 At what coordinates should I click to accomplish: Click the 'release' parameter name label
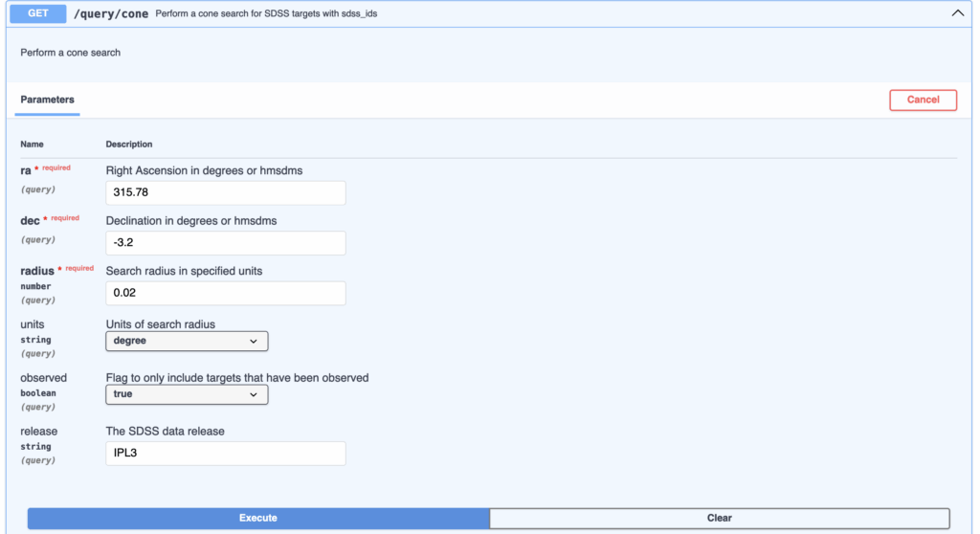[38, 431]
